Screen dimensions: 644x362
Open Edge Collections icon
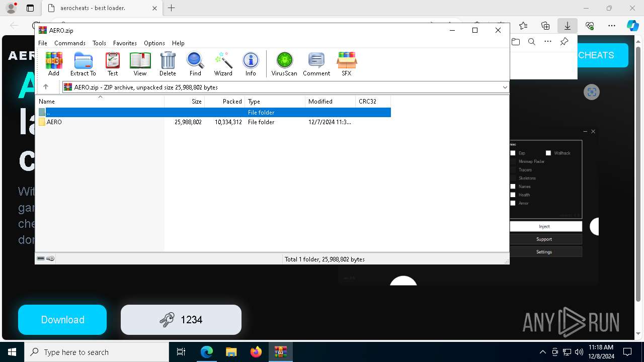(x=545, y=26)
